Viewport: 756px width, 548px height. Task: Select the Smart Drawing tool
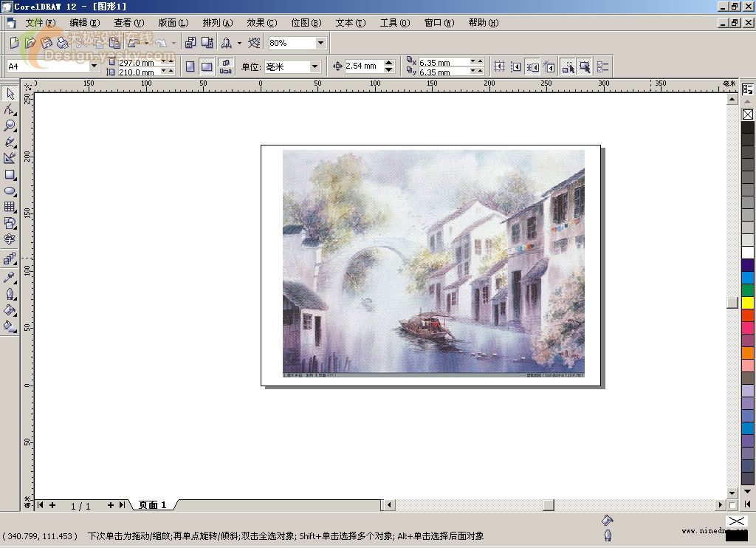(x=10, y=158)
